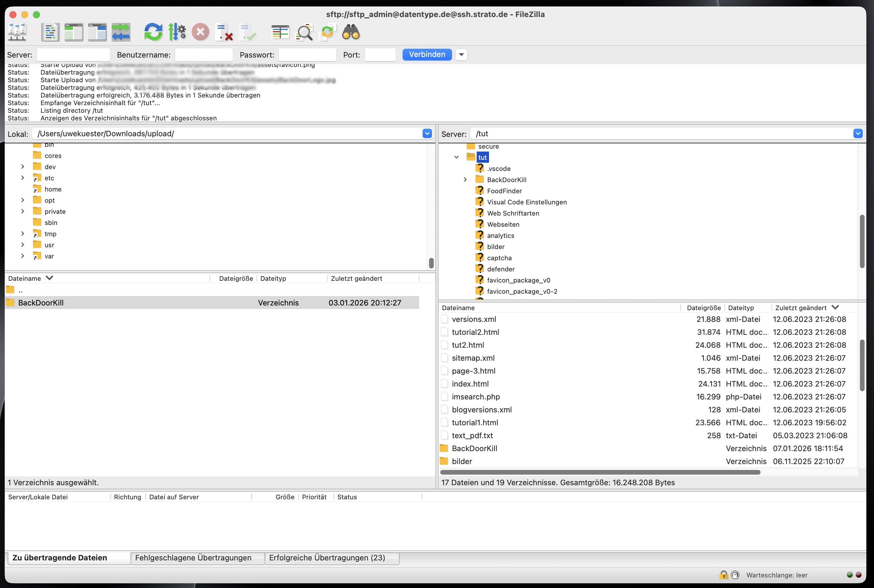Toggle the transfer queue panel
Image resolution: width=874 pixels, height=588 pixels.
point(121,32)
